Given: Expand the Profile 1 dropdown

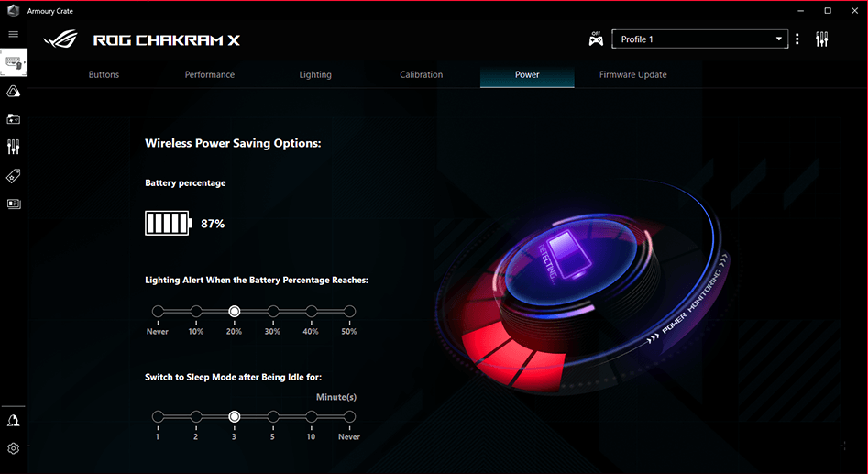Looking at the screenshot, I should [x=699, y=39].
